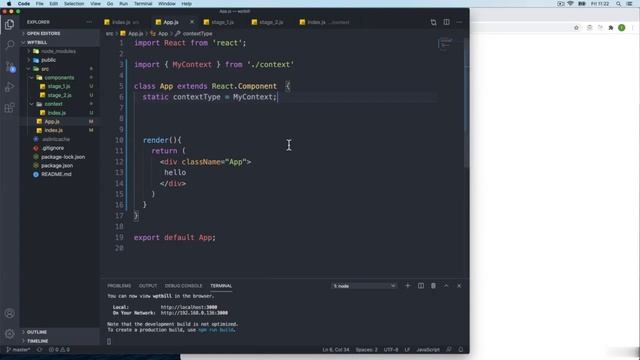The height and width of the screenshot is (360, 640).
Task: Open the Explorer view in activity bar
Action: 9,24
